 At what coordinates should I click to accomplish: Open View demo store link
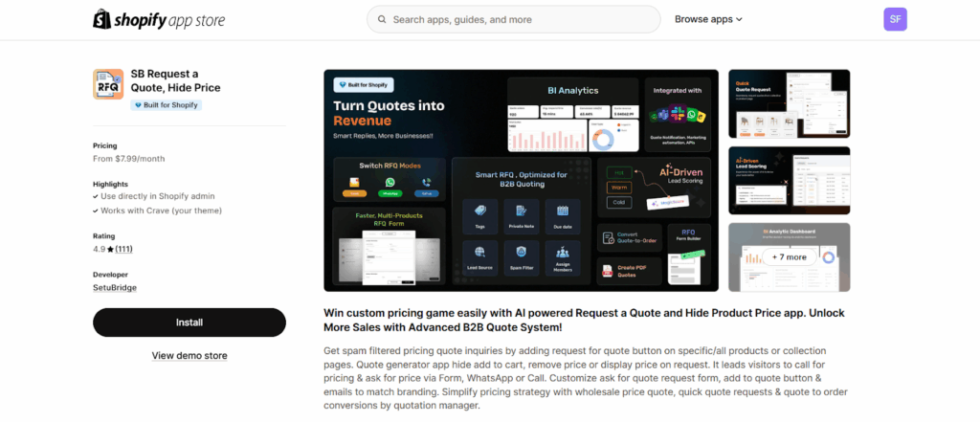pyautogui.click(x=189, y=356)
